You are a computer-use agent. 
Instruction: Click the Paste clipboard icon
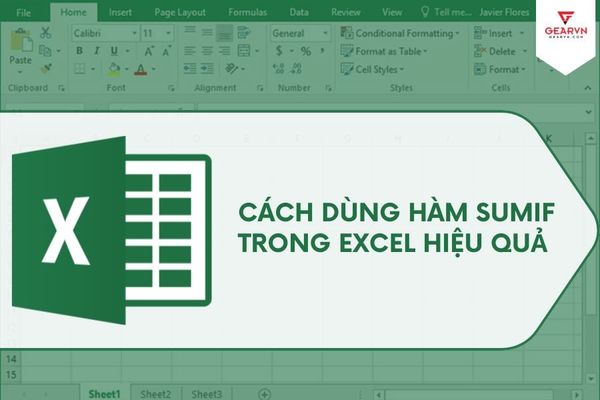tap(21, 40)
